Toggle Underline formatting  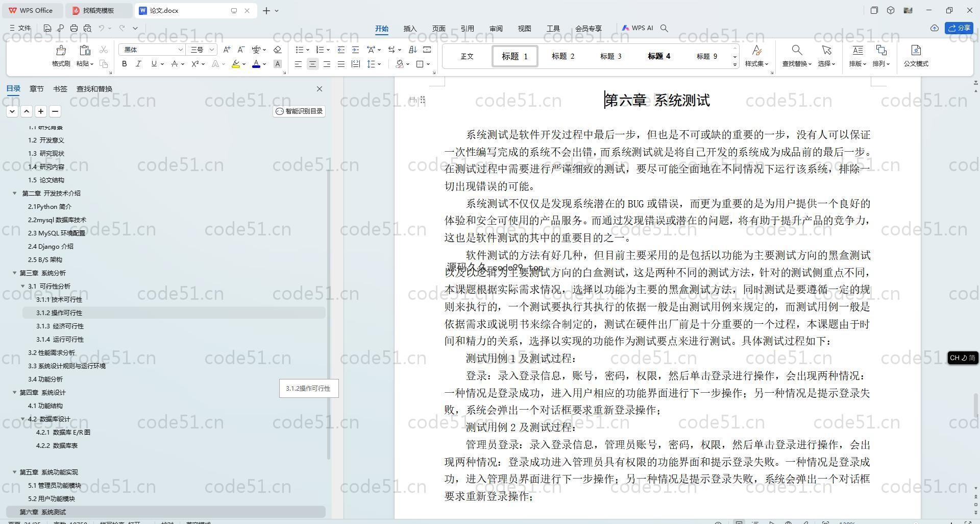tap(154, 64)
